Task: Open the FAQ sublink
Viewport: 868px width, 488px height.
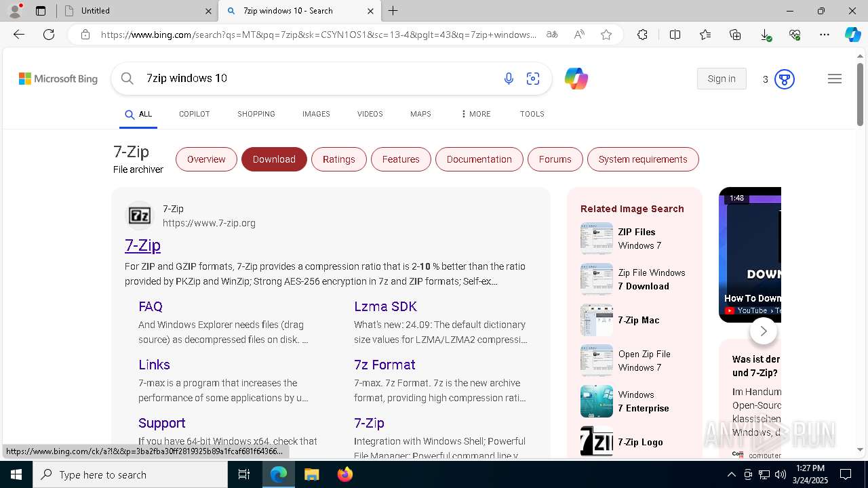Action: [151, 306]
